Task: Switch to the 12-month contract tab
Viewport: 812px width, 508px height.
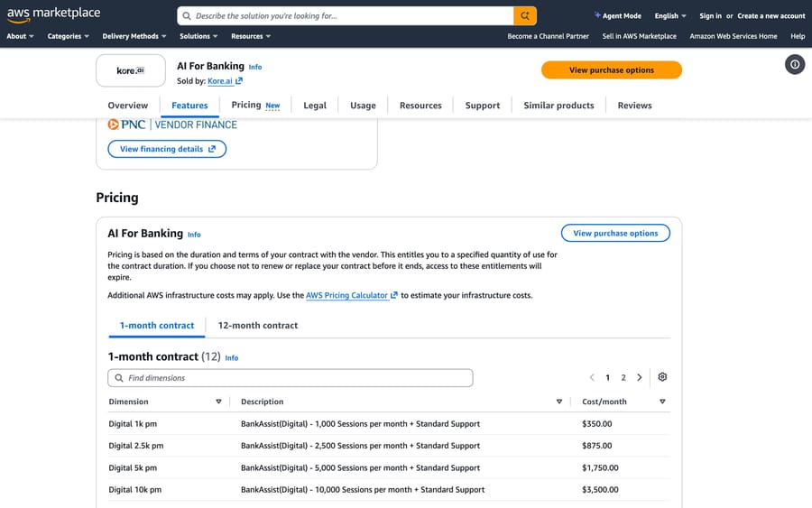Action: [x=258, y=325]
